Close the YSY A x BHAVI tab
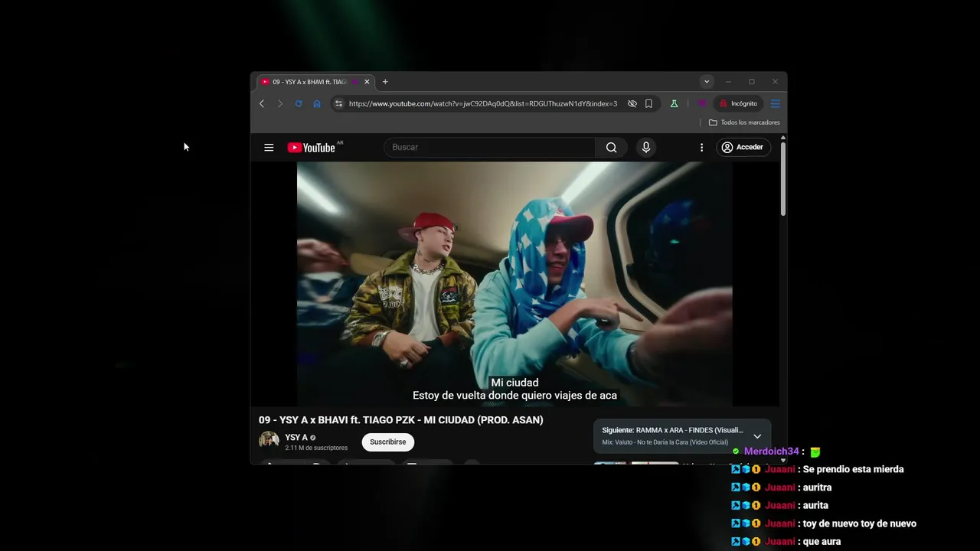 367,82
